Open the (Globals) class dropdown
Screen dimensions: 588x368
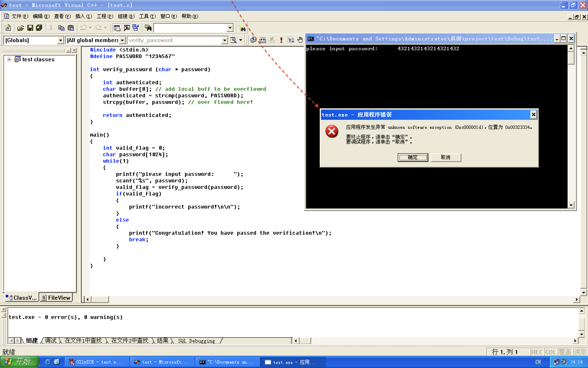pos(60,40)
